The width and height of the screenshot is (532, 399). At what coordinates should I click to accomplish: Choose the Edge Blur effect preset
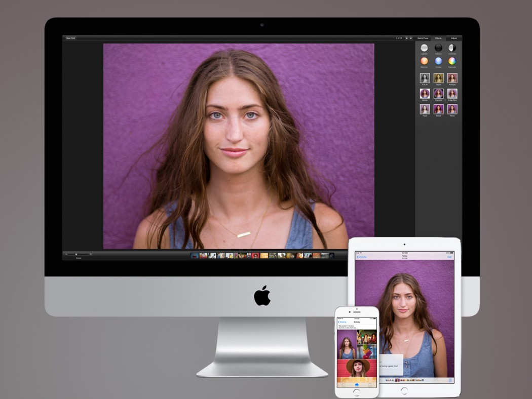[x=452, y=94]
